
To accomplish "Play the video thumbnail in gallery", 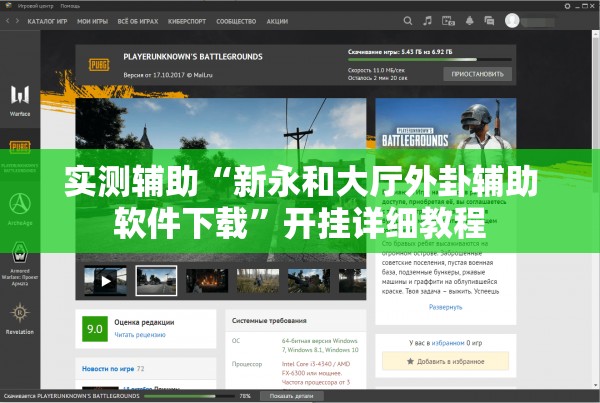I will 105,281.
